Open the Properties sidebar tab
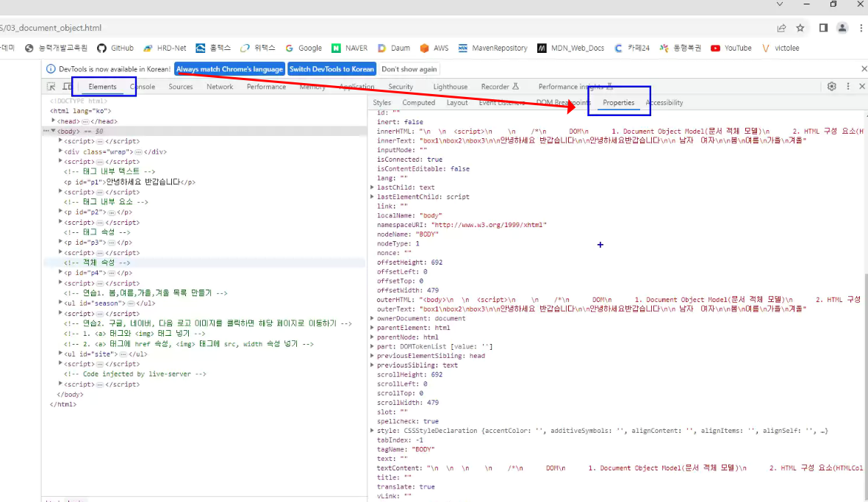868x502 pixels. click(618, 102)
